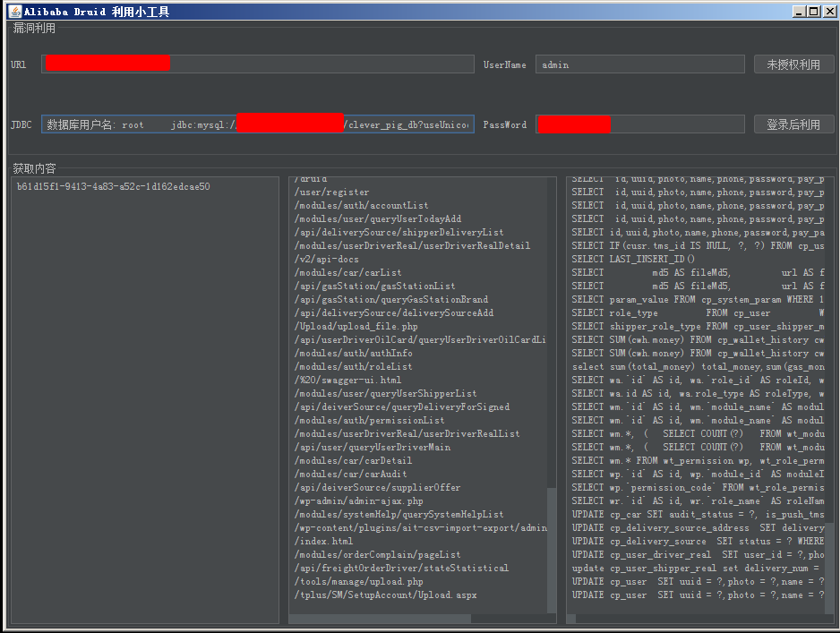
Task: Select UPDATE cp_delivery_source SET status query
Action: coord(698,541)
